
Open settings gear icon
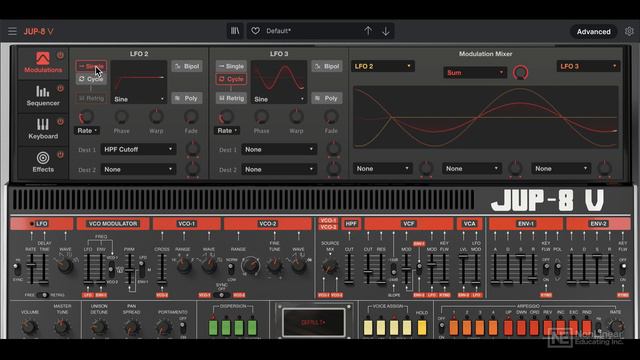[629, 31]
